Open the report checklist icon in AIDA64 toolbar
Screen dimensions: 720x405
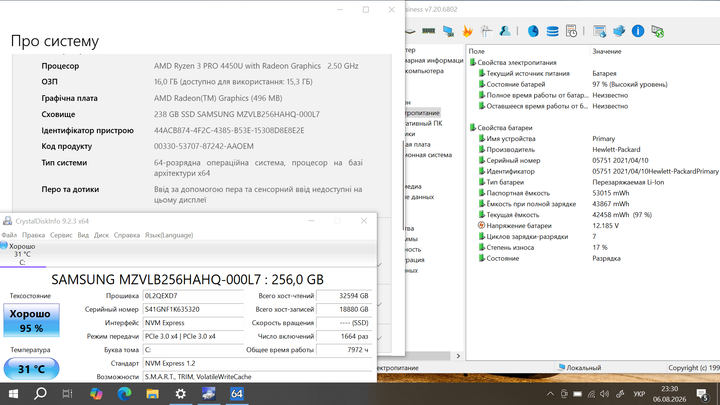pyautogui.click(x=486, y=31)
